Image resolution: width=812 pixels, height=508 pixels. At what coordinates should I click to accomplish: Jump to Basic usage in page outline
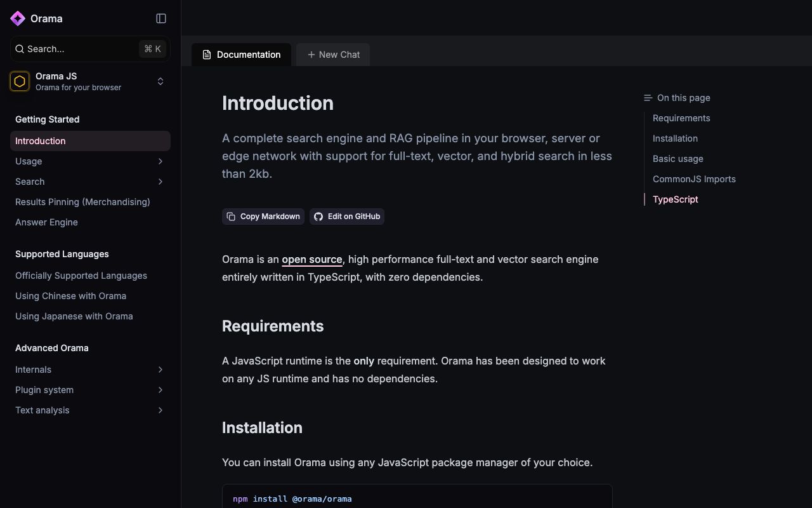pos(678,159)
